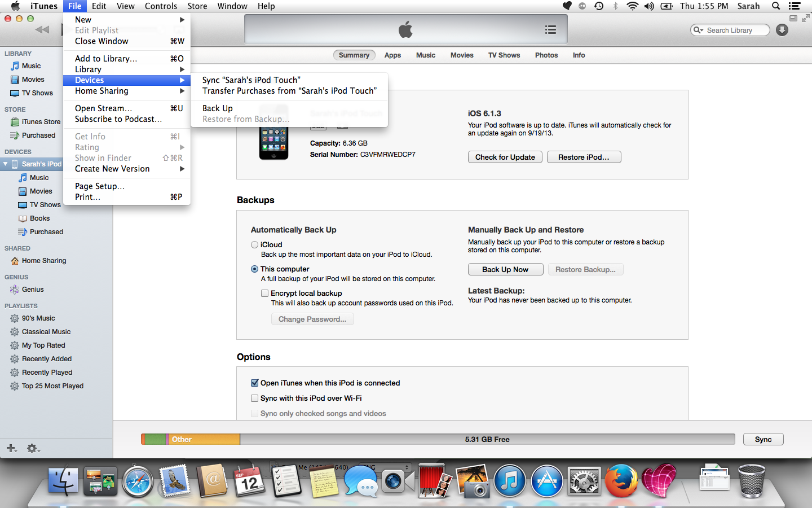Click the downloads arrow near the search field
812x508 pixels.
click(782, 29)
